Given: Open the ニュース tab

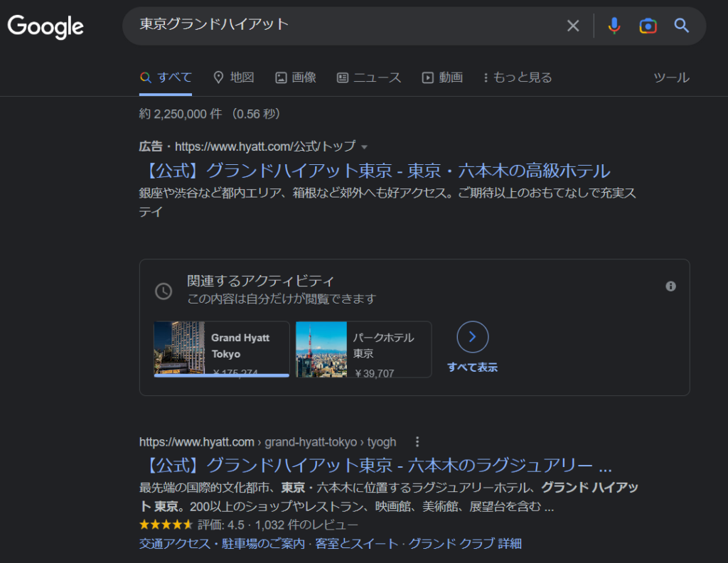Looking at the screenshot, I should tap(369, 77).
